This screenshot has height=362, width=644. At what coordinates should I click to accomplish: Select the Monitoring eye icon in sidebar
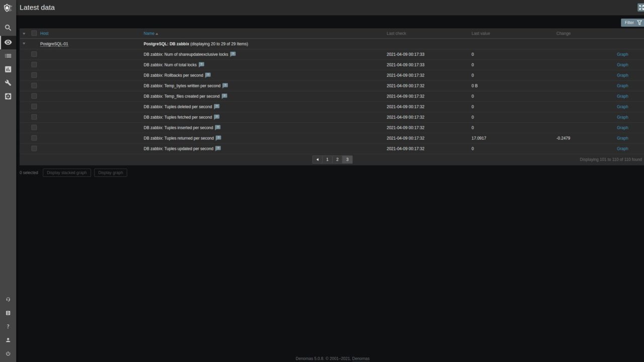pyautogui.click(x=8, y=42)
